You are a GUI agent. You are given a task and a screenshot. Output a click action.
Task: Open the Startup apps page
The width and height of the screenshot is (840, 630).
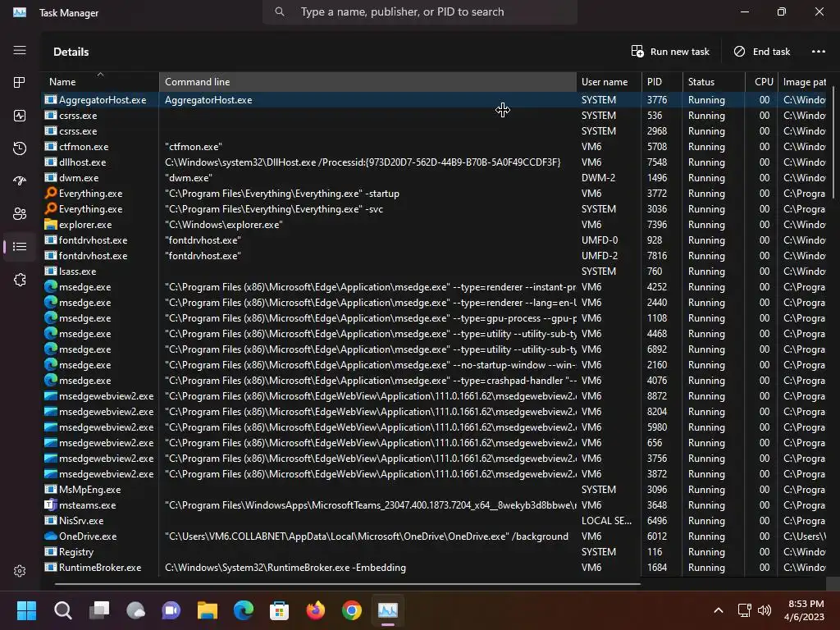point(20,181)
